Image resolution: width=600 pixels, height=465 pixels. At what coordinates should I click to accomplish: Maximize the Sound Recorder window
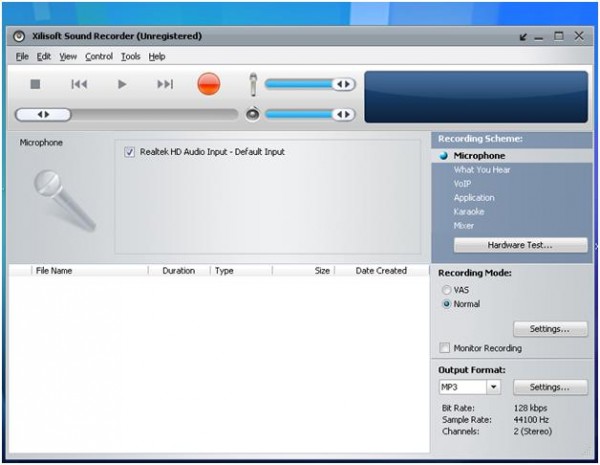pos(559,36)
